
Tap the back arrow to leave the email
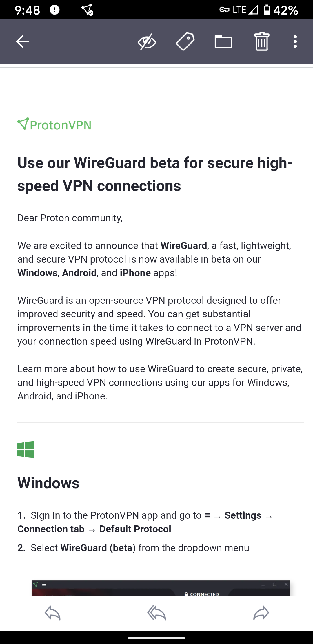tap(22, 41)
